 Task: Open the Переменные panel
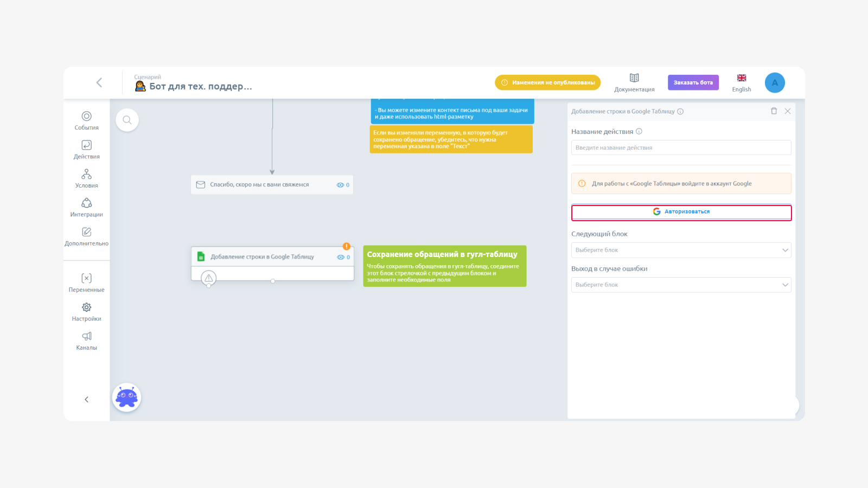(x=86, y=282)
